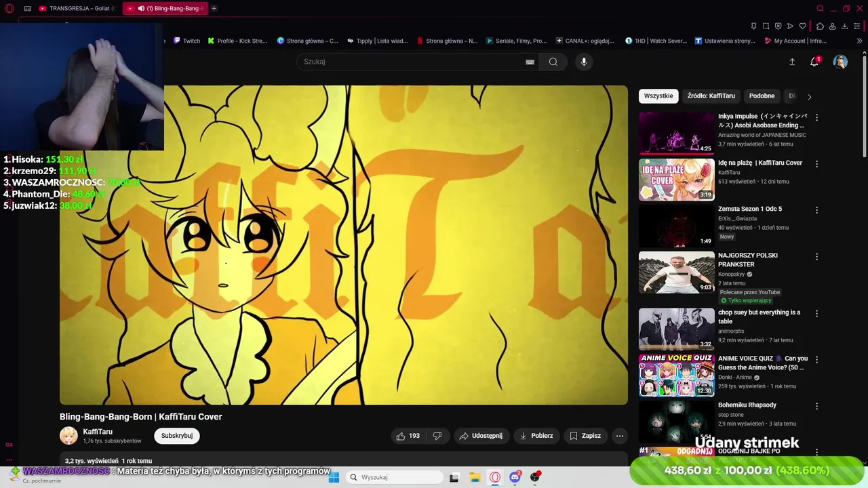Dislike the video with thumbs down
868x488 pixels.
[x=437, y=436]
